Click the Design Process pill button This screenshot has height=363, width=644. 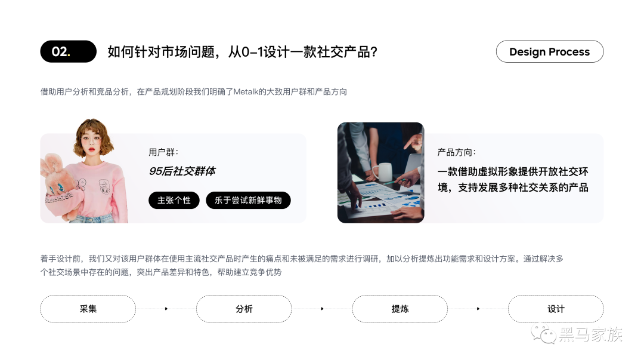(x=550, y=51)
